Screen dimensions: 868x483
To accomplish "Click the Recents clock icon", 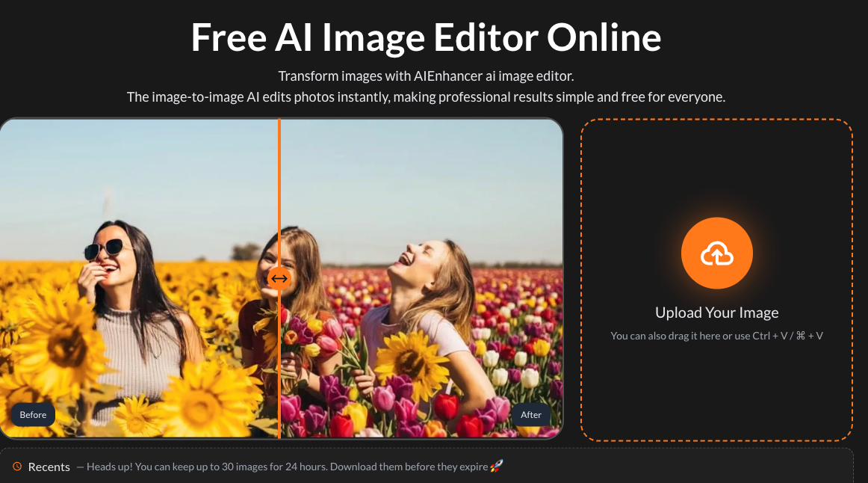I will point(17,467).
